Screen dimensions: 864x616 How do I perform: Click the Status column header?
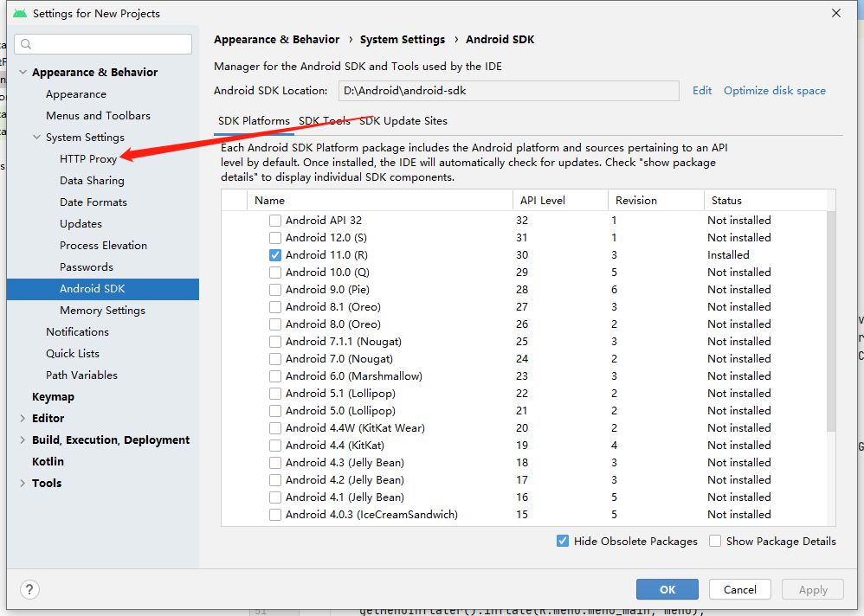[x=765, y=201]
